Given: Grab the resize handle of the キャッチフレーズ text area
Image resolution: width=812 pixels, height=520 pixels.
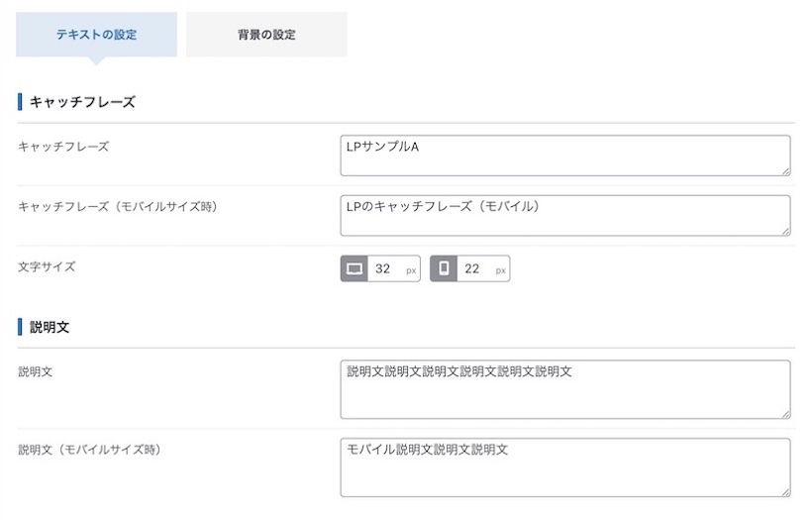Looking at the screenshot, I should (786, 171).
